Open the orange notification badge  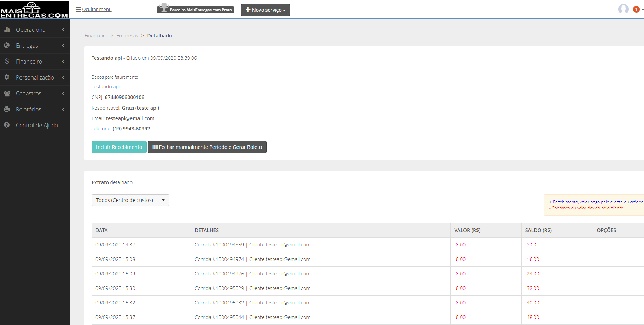[x=636, y=10]
